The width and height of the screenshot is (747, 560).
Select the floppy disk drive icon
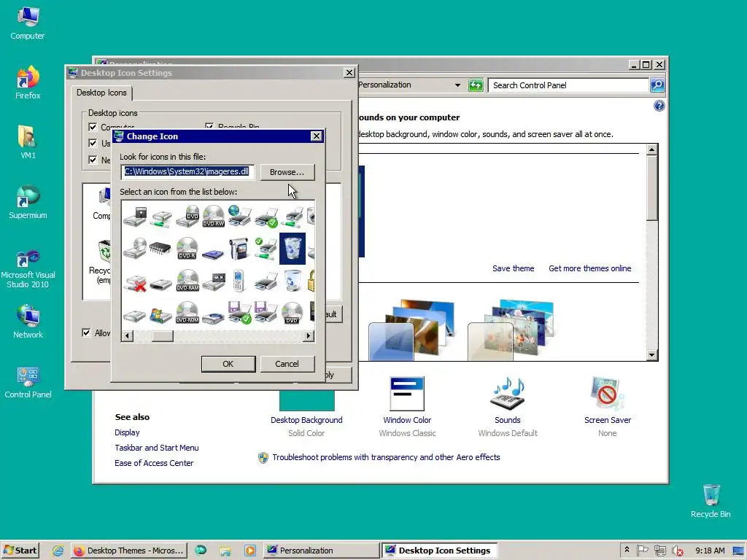[135, 216]
